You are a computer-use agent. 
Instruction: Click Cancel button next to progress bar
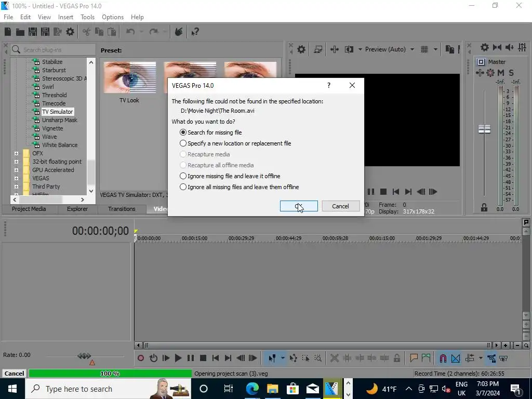14,373
